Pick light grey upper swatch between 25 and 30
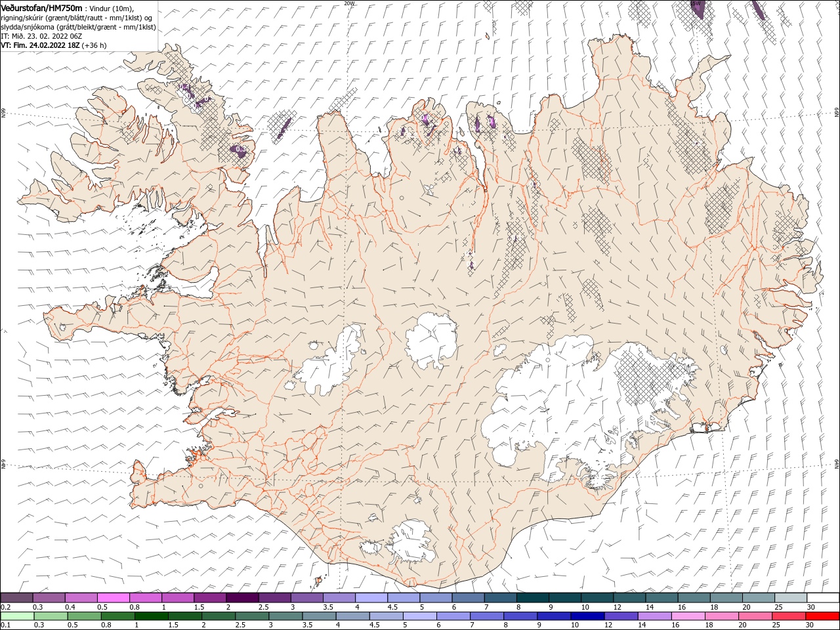840x630 pixels. [790, 598]
